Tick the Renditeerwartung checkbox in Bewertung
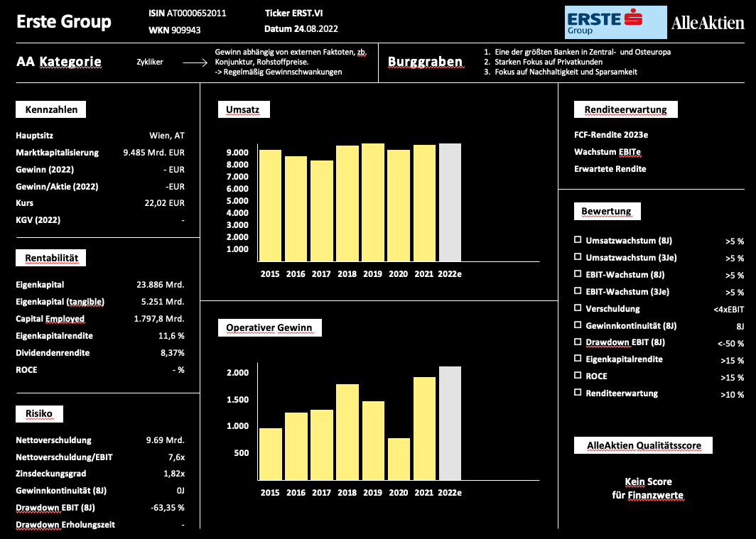Image resolution: width=756 pixels, height=539 pixels. click(577, 393)
